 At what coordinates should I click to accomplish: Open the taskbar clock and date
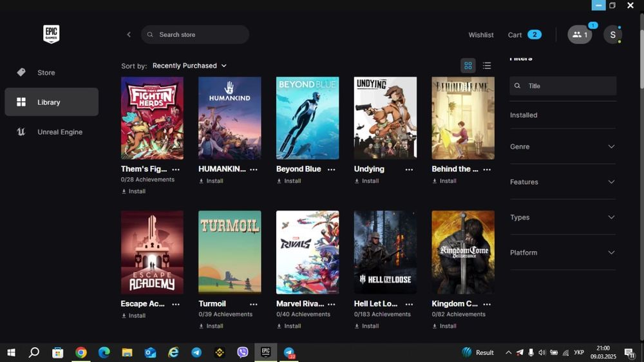pos(603,352)
